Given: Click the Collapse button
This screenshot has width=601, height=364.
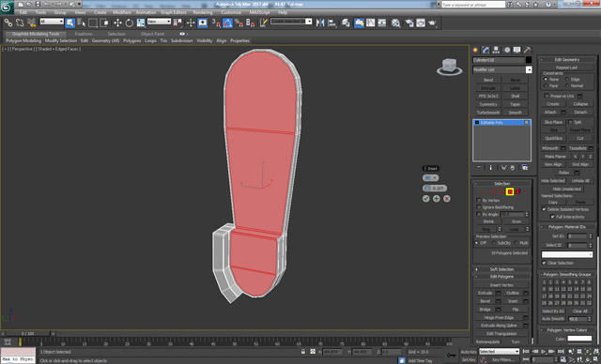Looking at the screenshot, I should click(580, 104).
